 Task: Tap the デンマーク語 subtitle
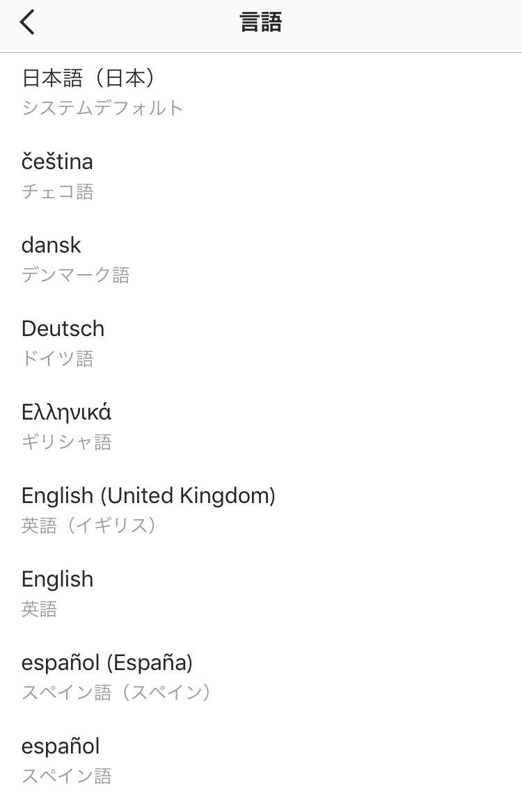[75, 275]
